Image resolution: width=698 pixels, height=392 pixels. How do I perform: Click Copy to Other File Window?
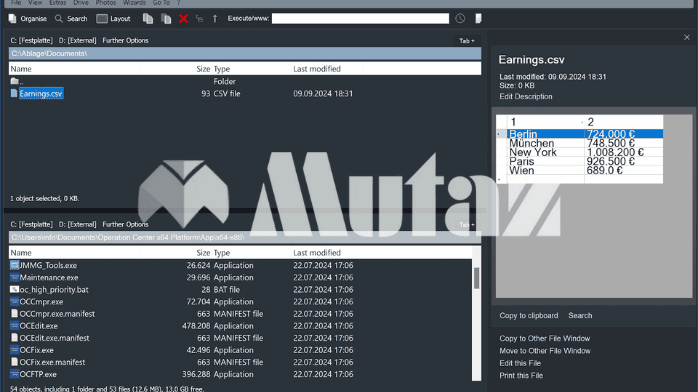pos(545,339)
